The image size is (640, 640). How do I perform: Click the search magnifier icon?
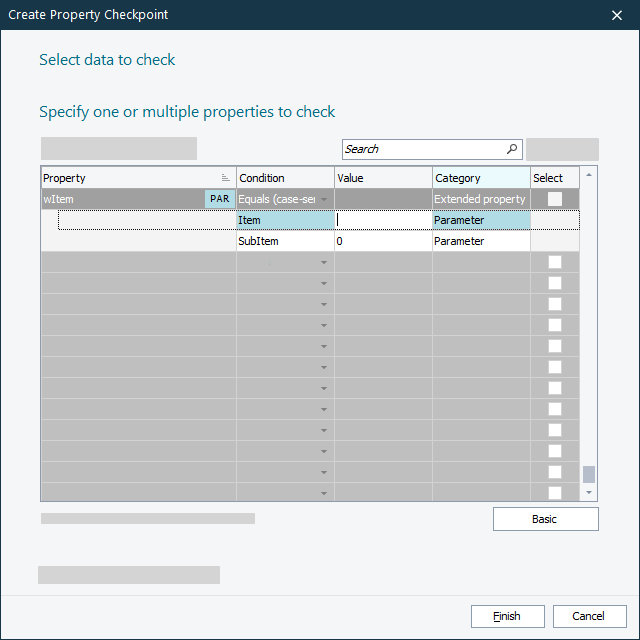pos(512,149)
